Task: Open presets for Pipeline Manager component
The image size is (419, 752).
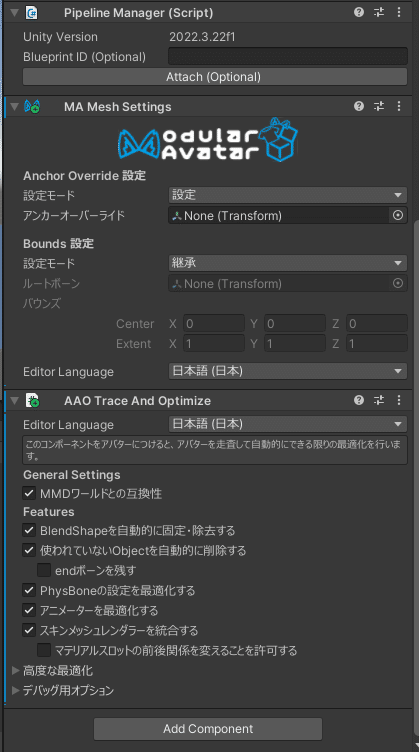Action: (x=379, y=12)
